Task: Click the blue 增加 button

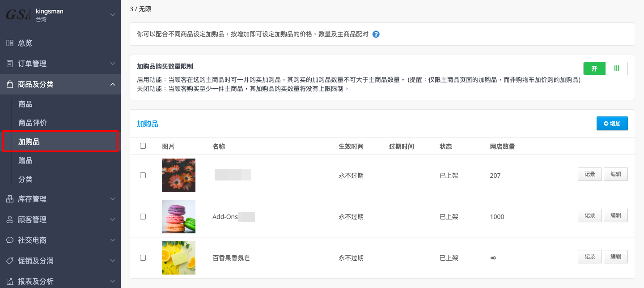Action: click(x=612, y=123)
